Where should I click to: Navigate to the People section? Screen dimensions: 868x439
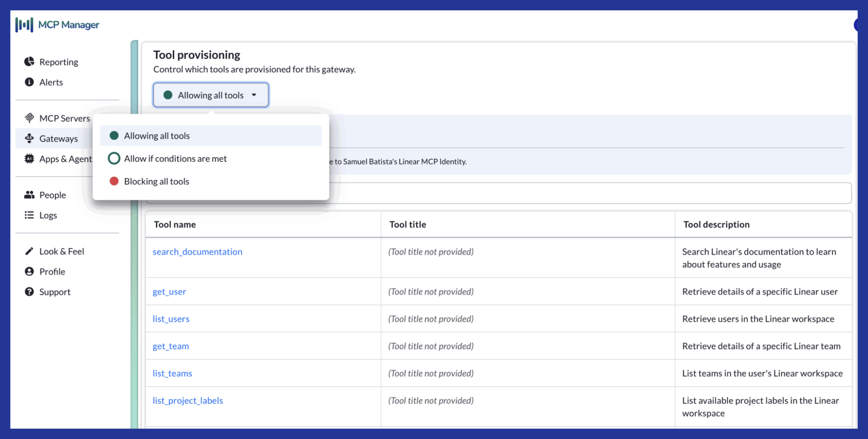pyautogui.click(x=52, y=195)
